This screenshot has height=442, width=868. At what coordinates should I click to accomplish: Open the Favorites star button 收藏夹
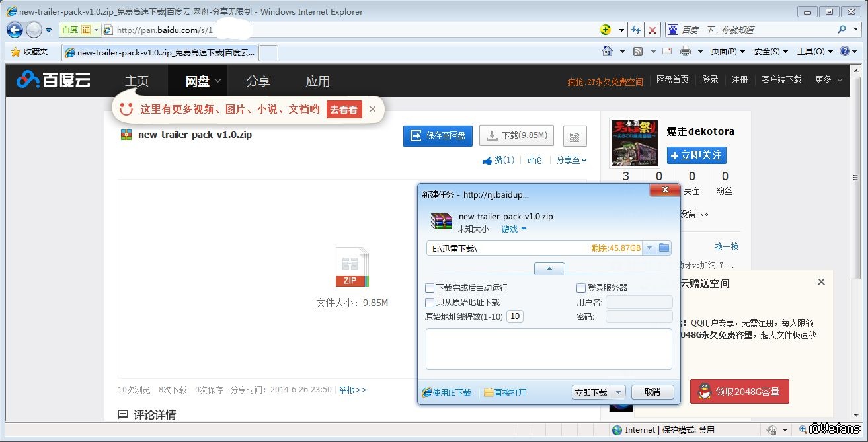[x=29, y=52]
